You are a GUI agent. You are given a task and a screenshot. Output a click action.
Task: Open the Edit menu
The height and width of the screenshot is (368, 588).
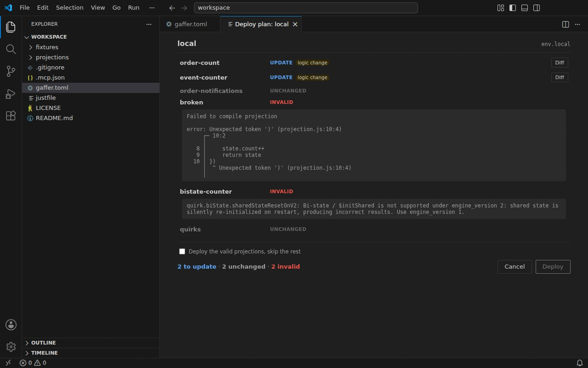click(43, 8)
